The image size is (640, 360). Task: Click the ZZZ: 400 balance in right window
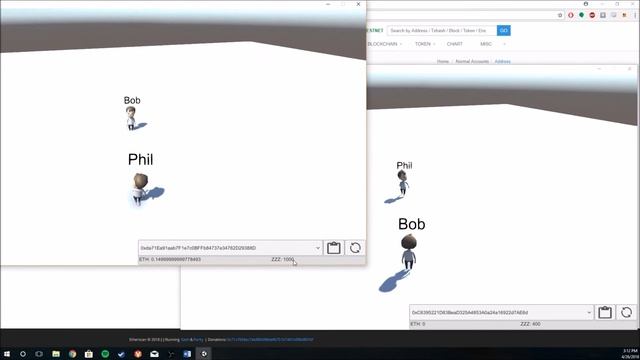pos(530,324)
